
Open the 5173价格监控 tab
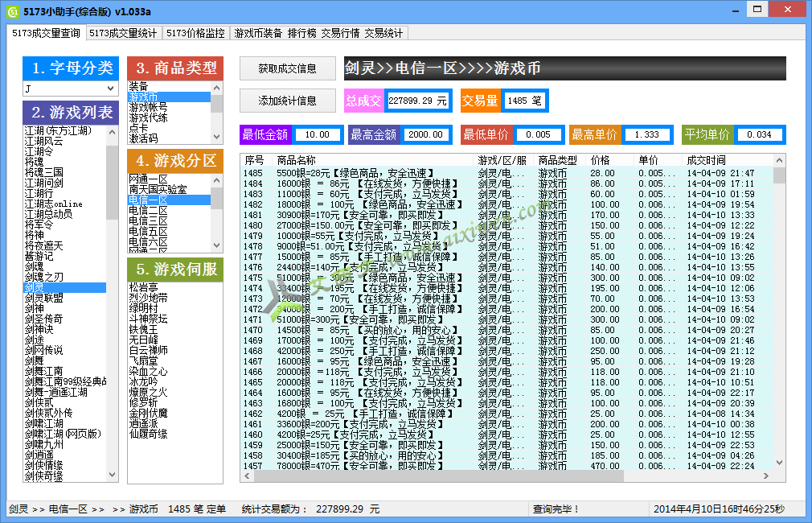(195, 33)
